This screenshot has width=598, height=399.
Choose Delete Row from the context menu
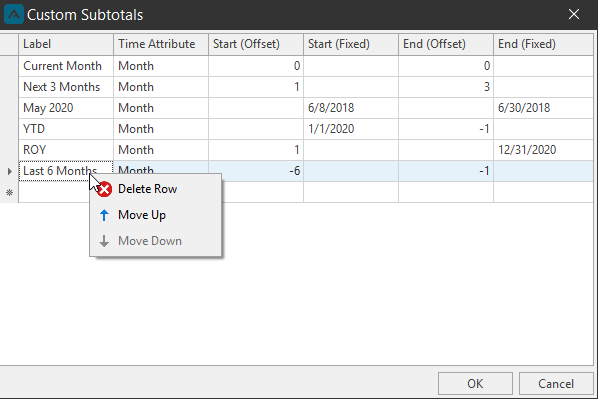click(x=156, y=189)
